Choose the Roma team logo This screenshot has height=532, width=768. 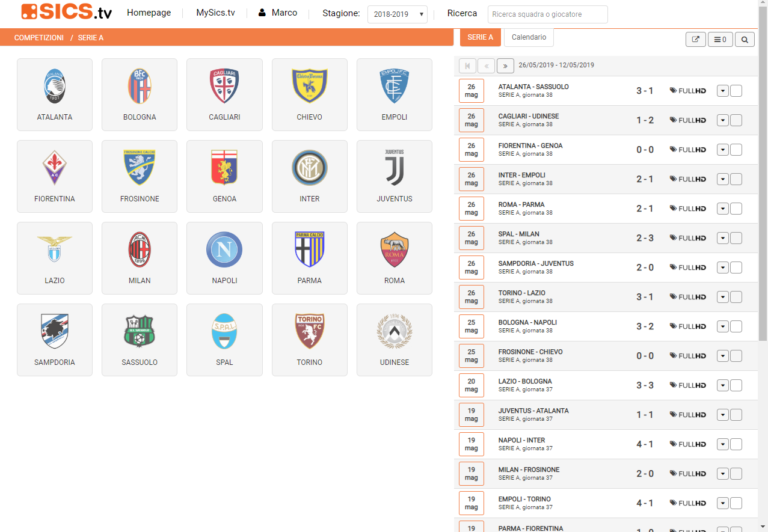pyautogui.click(x=394, y=250)
